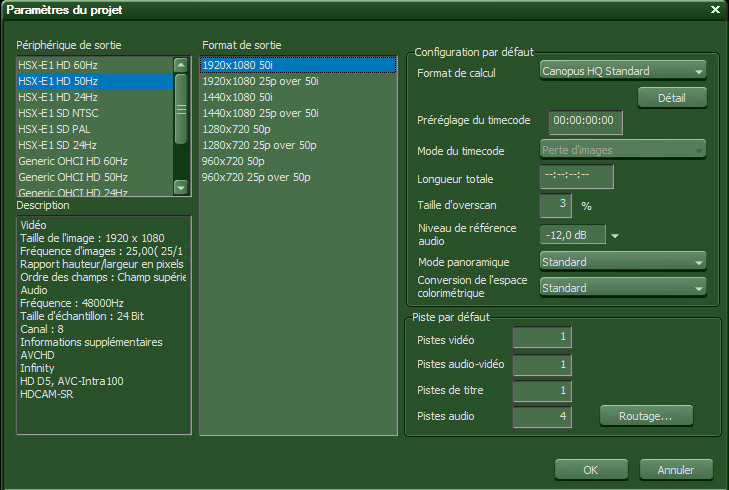Screen dimensions: 729x490
Task: Select 1440x1080 25p over 50i format
Action: (298, 113)
